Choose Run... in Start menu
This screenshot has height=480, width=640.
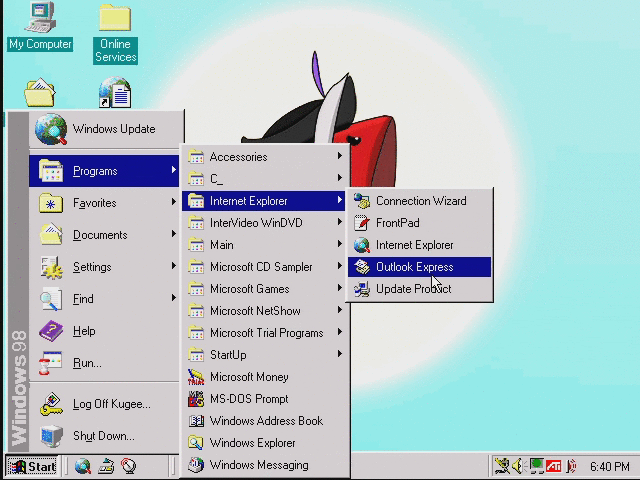click(x=104, y=363)
